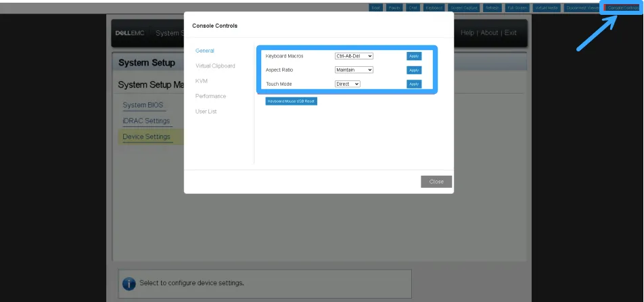The image size is (644, 302).
Task: Open the Chat toolbar option
Action: pyautogui.click(x=413, y=7)
